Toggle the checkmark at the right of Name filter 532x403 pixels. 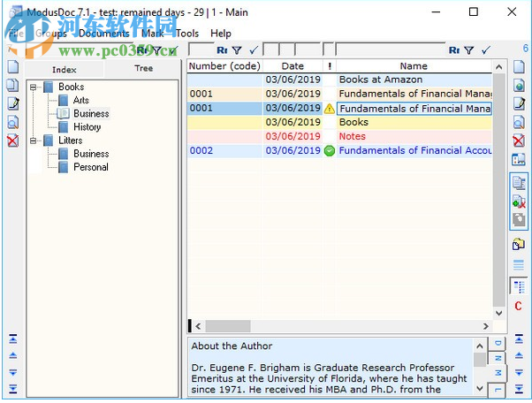click(485, 50)
